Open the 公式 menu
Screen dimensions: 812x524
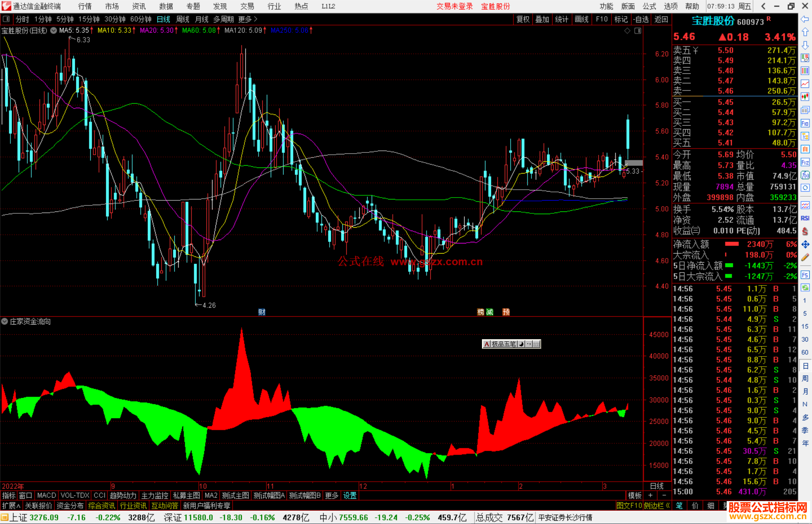coord(649,6)
